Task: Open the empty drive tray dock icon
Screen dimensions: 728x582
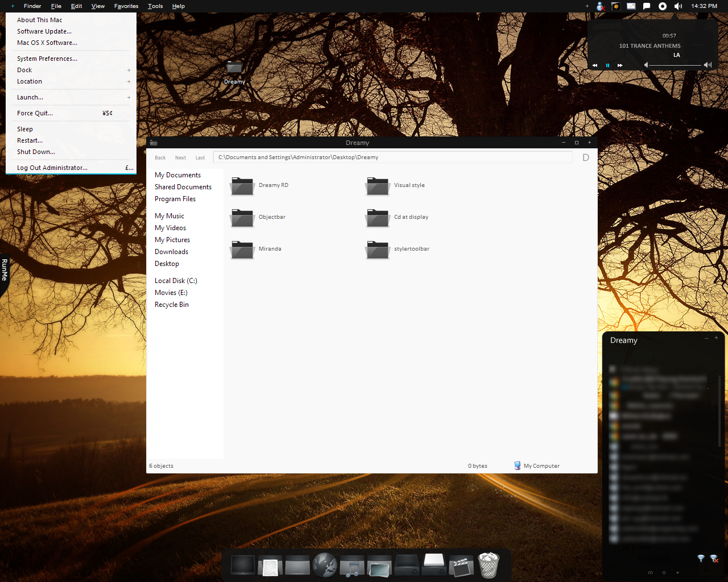Action: click(x=407, y=565)
